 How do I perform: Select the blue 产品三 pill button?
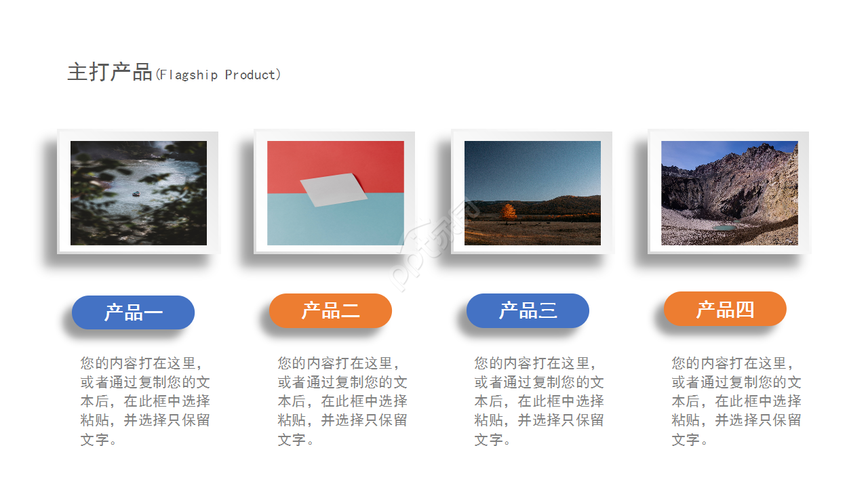click(528, 310)
